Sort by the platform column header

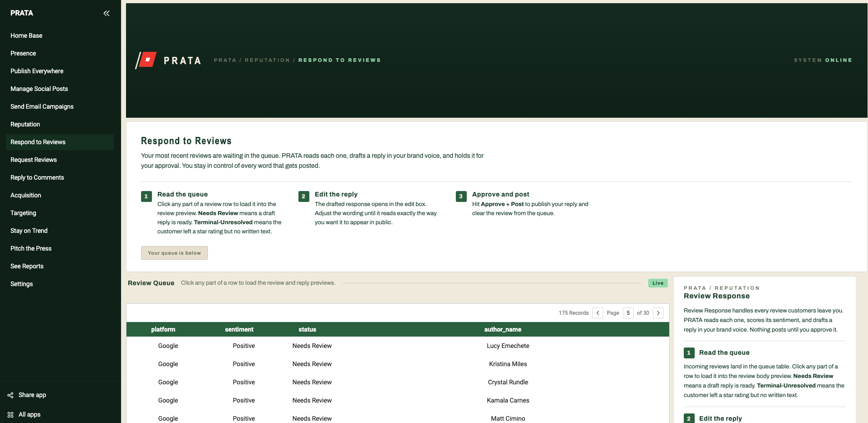coord(163,329)
